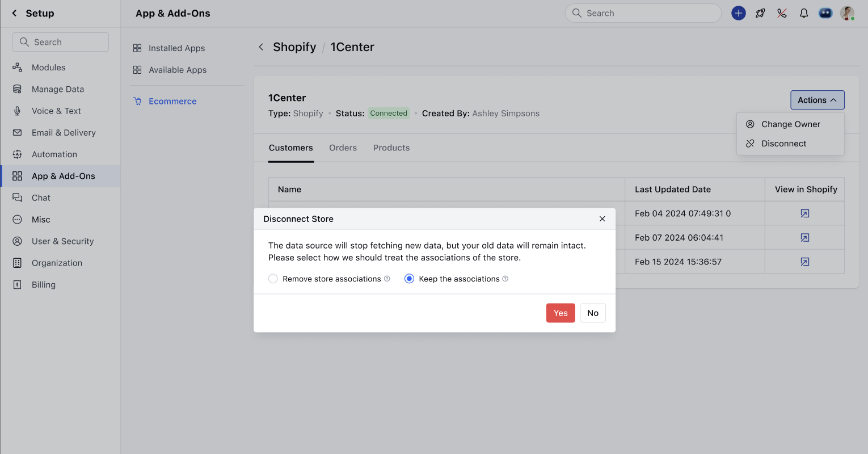Click the Automation gear icon
Screen dimensions: 868x454
point(18,154)
